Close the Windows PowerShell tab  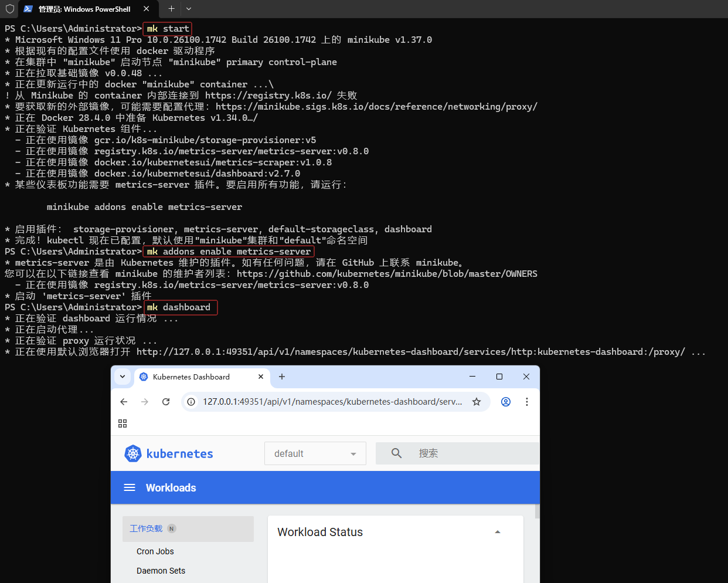coord(146,9)
